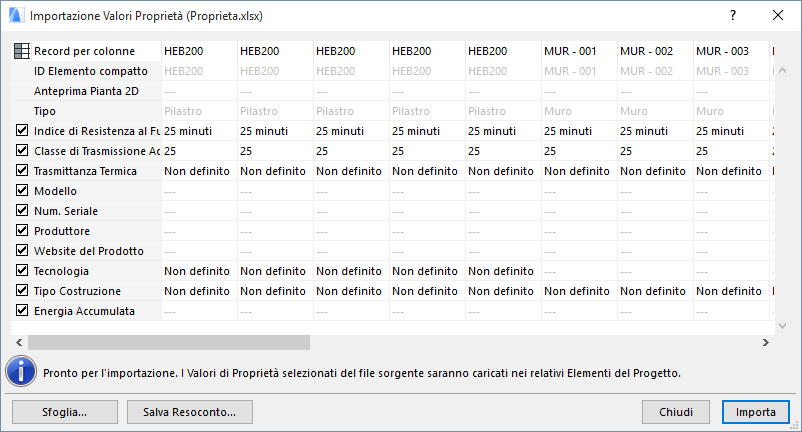Select the Tipo Costruzione row label
Image resolution: width=802 pixels, height=432 pixels.
77,291
